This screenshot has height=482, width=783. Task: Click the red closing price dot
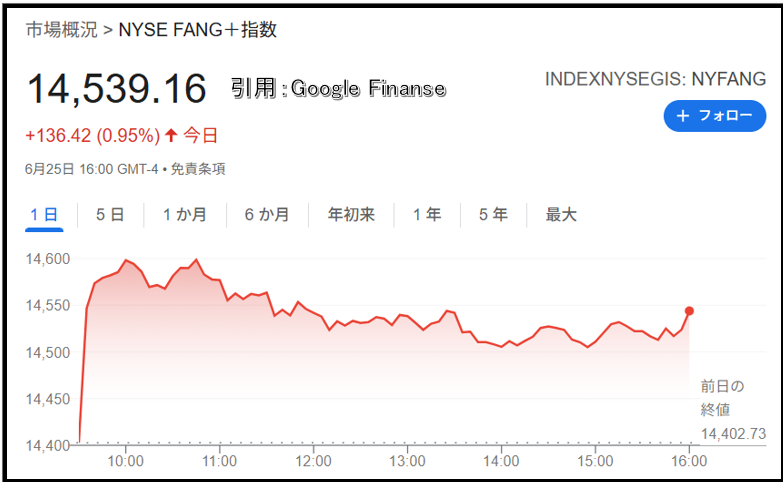689,311
